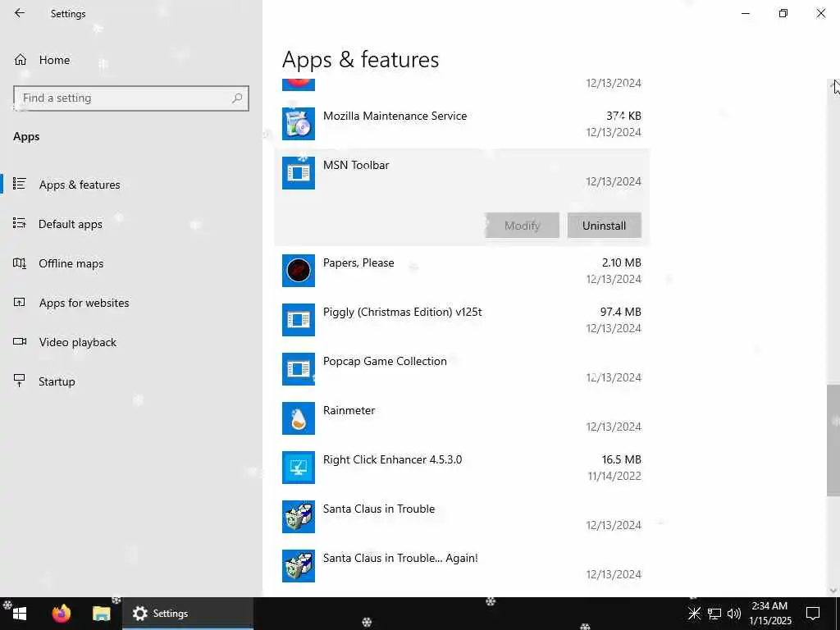Open File Explorer from taskbar
The width and height of the screenshot is (840, 630).
(101, 614)
